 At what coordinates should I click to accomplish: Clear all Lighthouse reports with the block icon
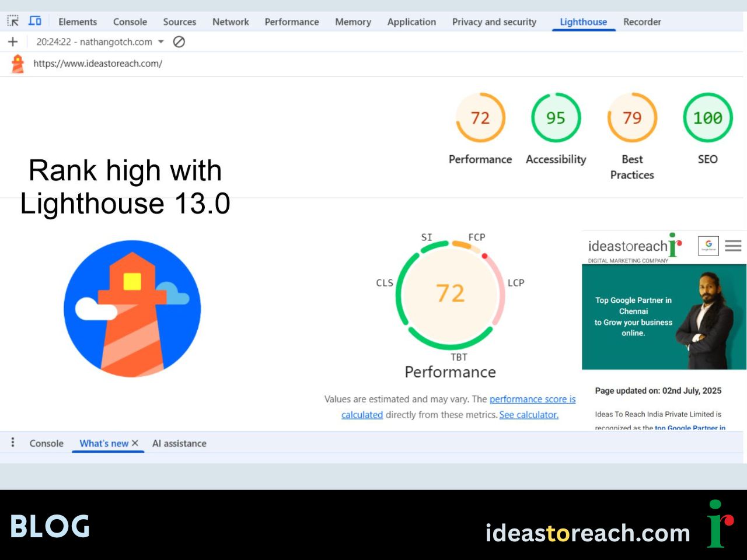(x=179, y=41)
